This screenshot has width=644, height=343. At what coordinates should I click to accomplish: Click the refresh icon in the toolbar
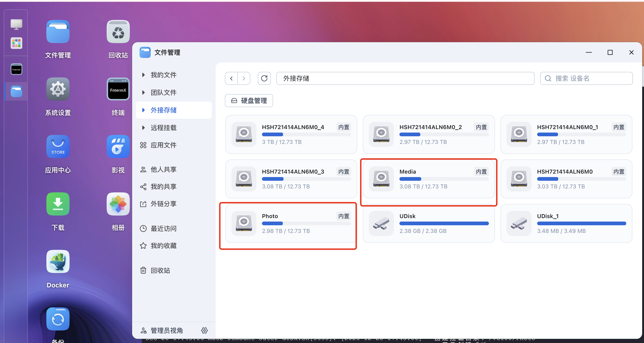(x=264, y=78)
